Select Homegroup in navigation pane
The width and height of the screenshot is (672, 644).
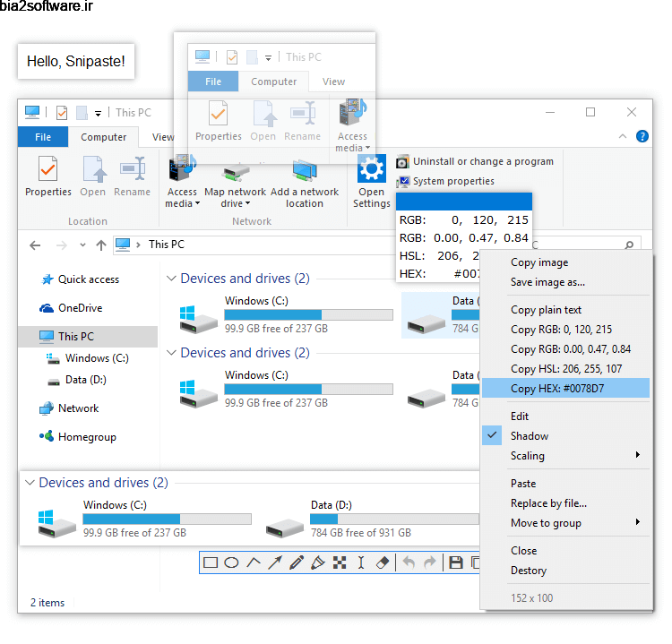[x=78, y=437]
